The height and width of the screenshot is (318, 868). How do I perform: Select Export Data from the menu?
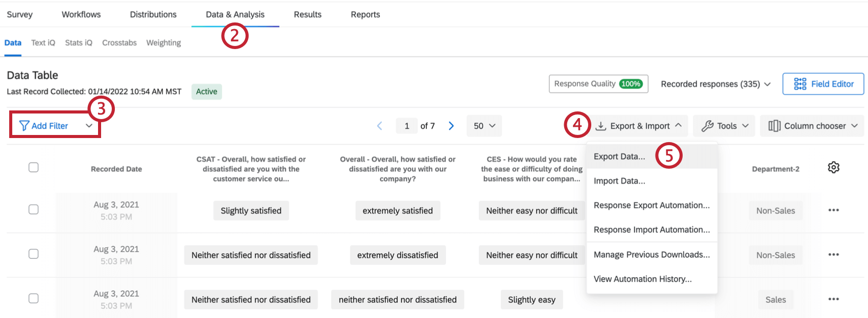[619, 156]
